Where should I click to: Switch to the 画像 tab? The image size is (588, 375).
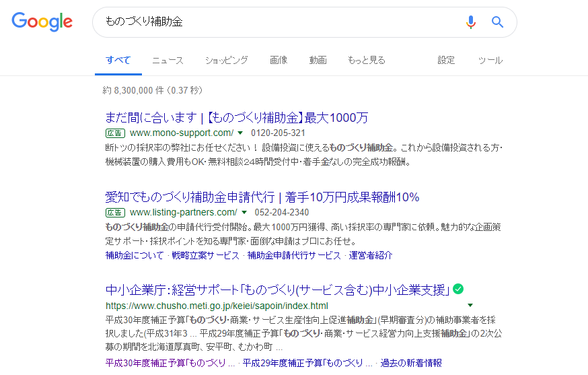pyautogui.click(x=279, y=60)
